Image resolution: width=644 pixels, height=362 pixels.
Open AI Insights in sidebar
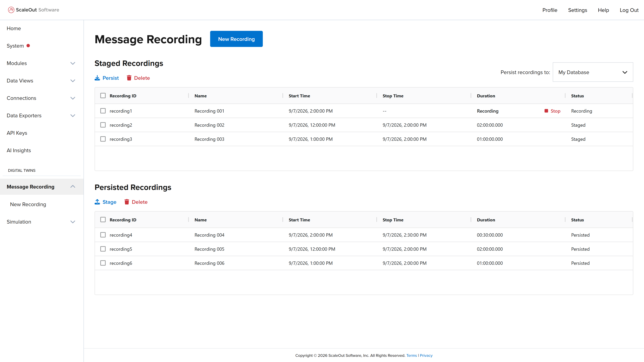coord(19,150)
